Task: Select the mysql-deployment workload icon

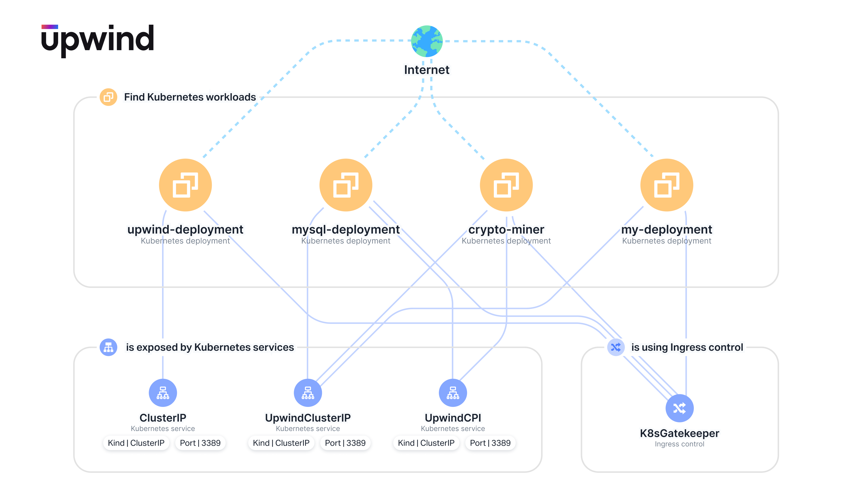Action: [346, 185]
